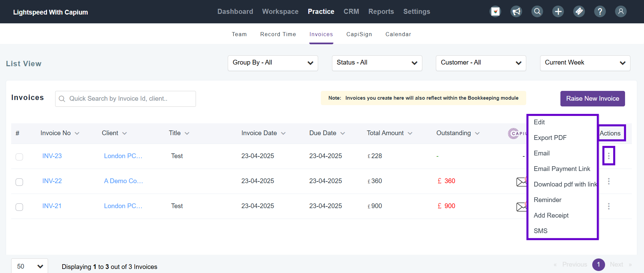
Task: Expand the Group By - All dropdown
Action: point(273,63)
